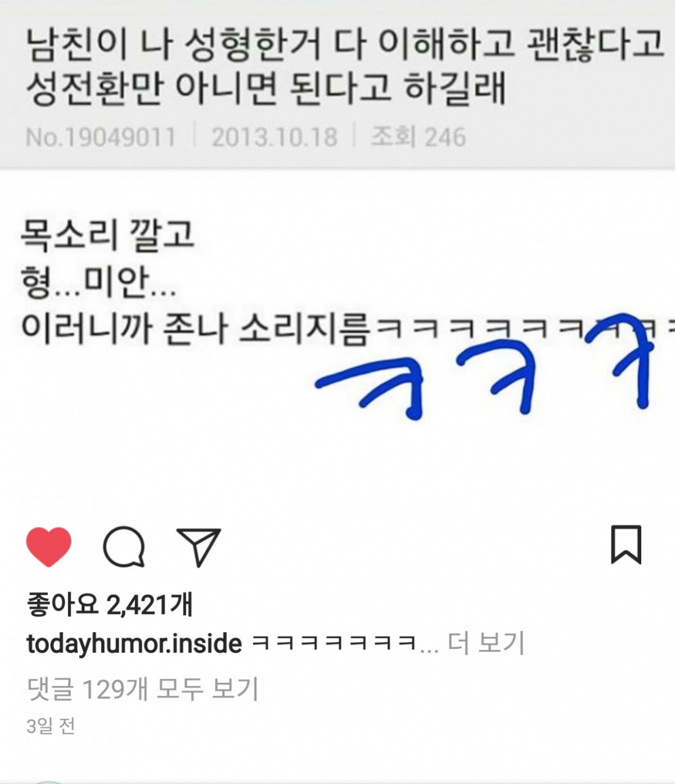
Task: Open the 좋아요 2,421개 likes list
Action: pos(110,604)
